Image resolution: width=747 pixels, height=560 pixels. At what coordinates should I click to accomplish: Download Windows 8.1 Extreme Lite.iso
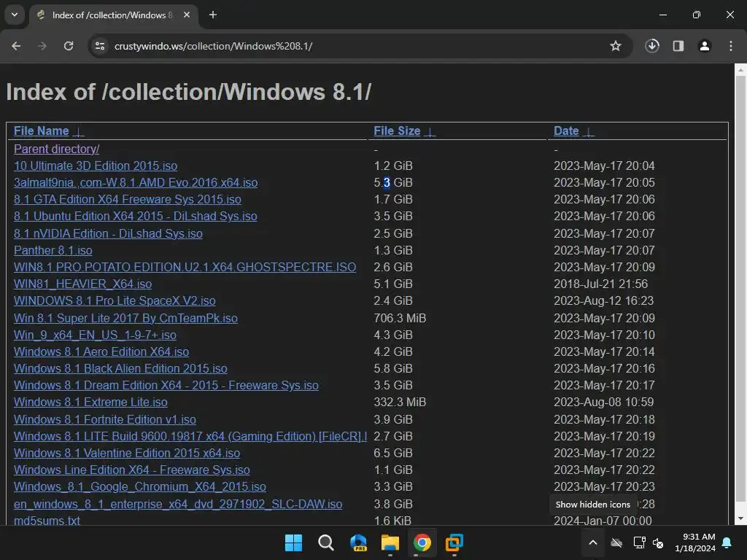point(90,402)
